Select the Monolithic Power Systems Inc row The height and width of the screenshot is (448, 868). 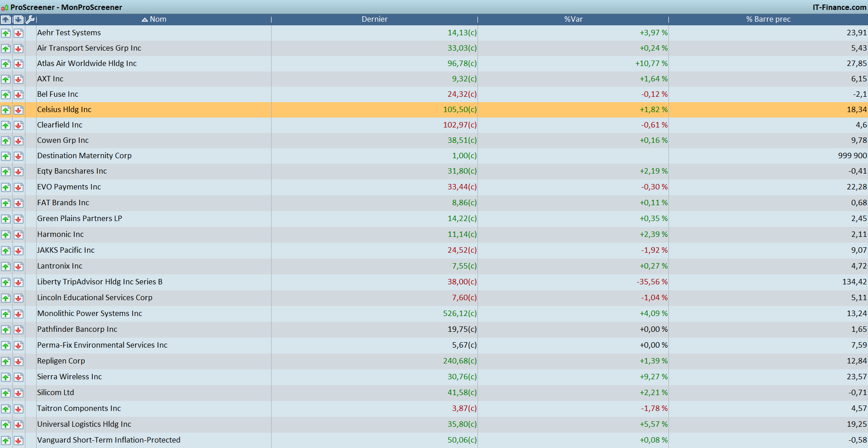[90, 313]
